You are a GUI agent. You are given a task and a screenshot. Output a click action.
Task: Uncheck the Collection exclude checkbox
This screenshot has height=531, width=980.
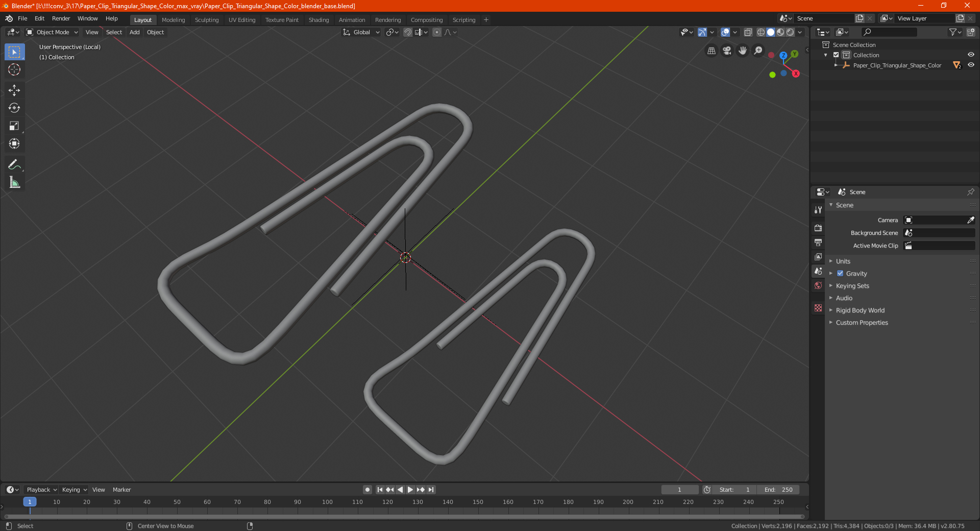click(836, 55)
